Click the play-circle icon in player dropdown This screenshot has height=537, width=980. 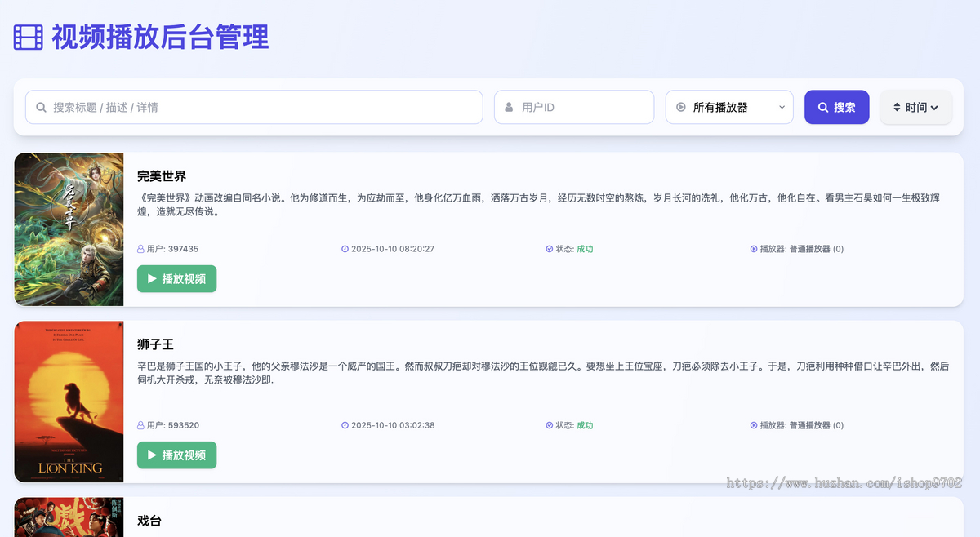681,107
